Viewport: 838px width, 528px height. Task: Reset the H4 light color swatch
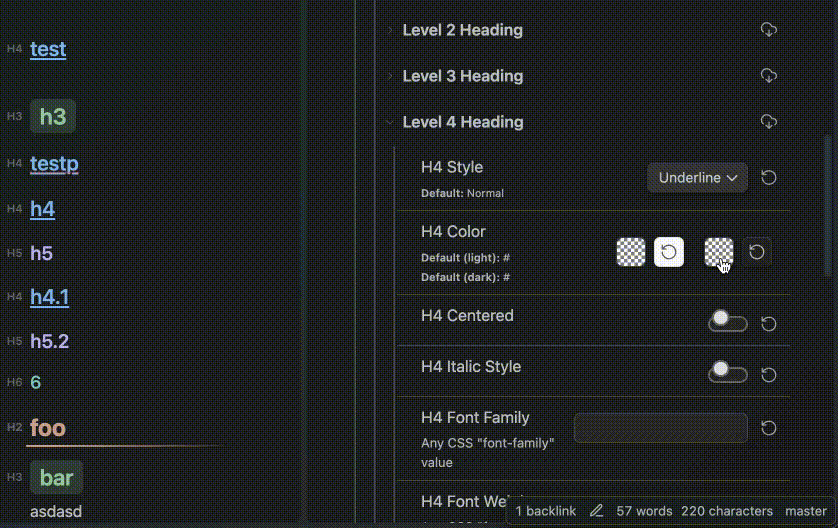668,252
